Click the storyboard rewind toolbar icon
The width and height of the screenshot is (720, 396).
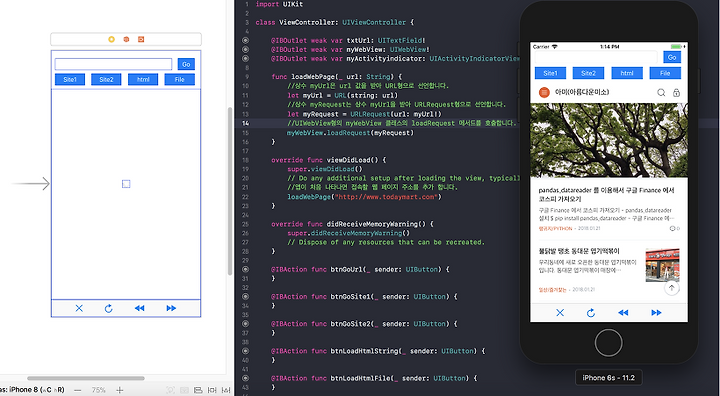click(140, 308)
